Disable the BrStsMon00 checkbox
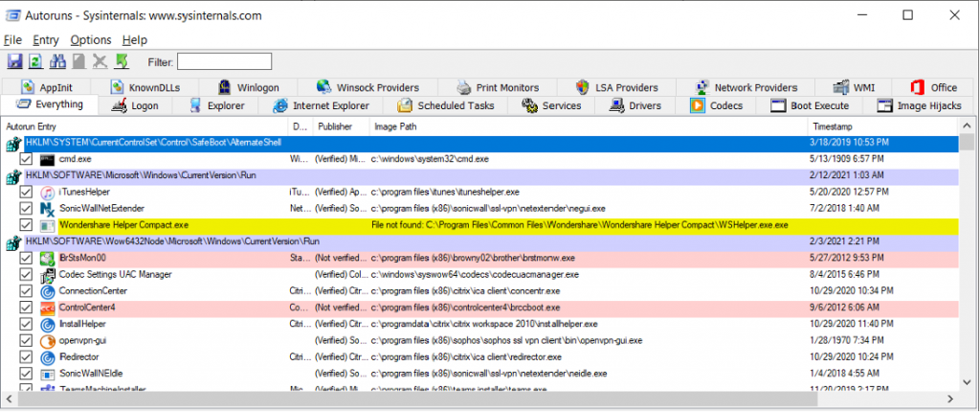This screenshot has height=412, width=980. (26, 258)
